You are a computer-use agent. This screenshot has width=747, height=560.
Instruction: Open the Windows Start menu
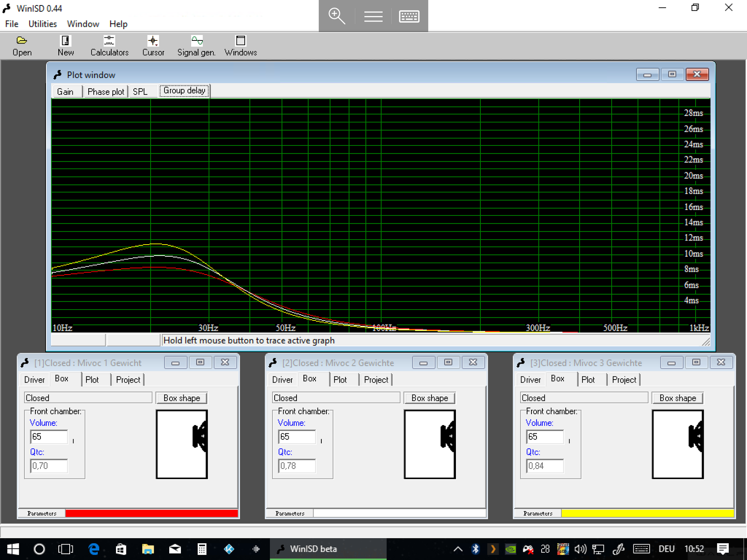pos(13,549)
